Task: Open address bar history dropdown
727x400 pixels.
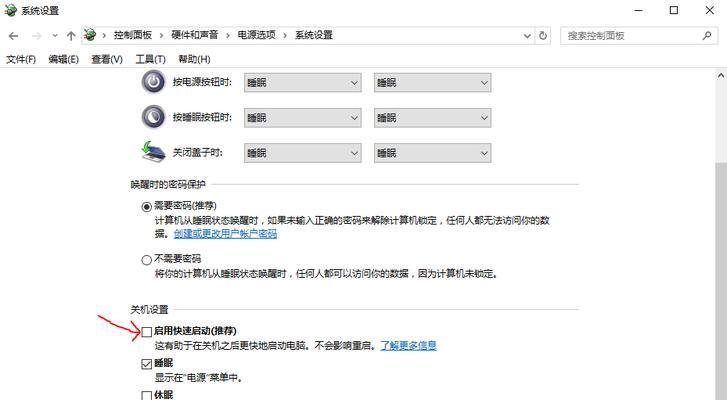Action: [x=527, y=36]
